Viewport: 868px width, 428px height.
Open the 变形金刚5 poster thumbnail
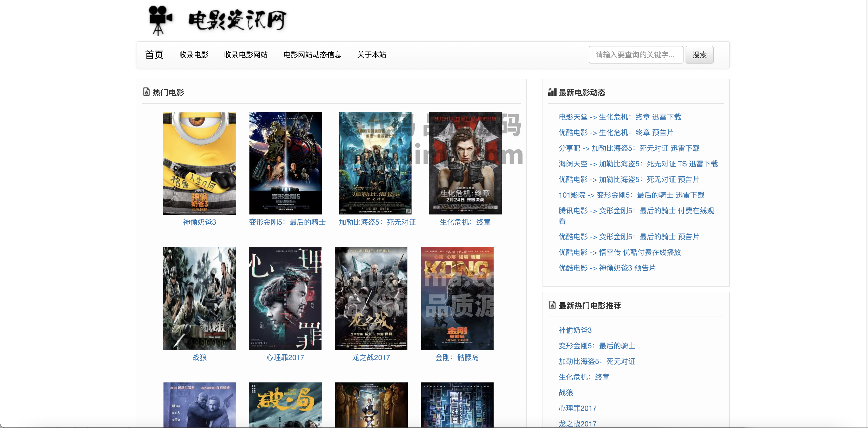pyautogui.click(x=285, y=163)
